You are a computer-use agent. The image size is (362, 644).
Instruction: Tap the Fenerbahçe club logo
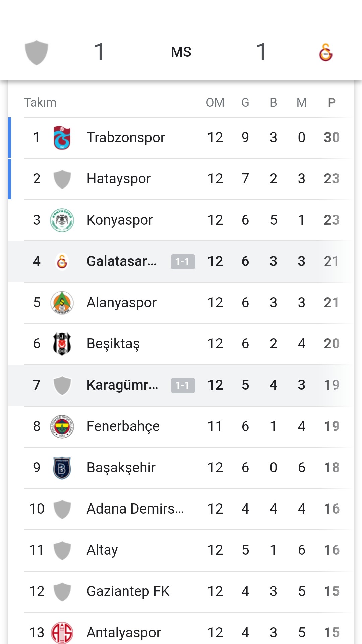tap(62, 426)
